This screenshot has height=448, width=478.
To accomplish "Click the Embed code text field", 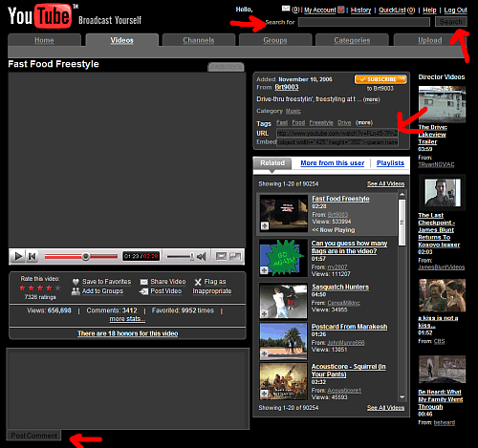I will [x=337, y=142].
